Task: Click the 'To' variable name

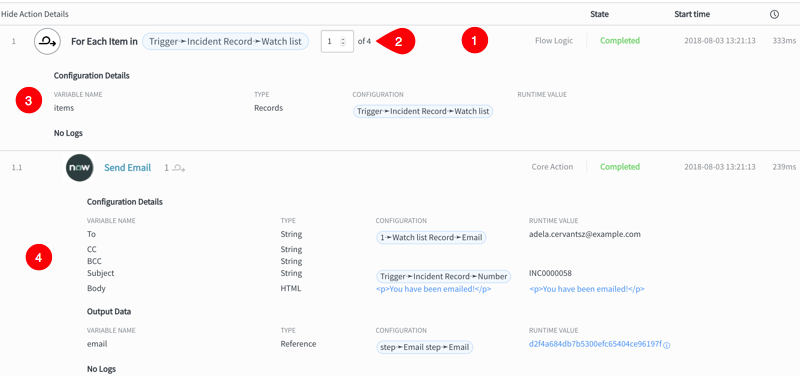Action: pyautogui.click(x=91, y=234)
